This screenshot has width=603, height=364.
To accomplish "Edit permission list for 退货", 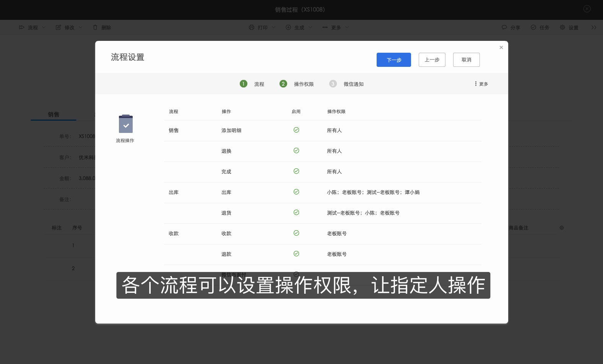I will pos(363,213).
